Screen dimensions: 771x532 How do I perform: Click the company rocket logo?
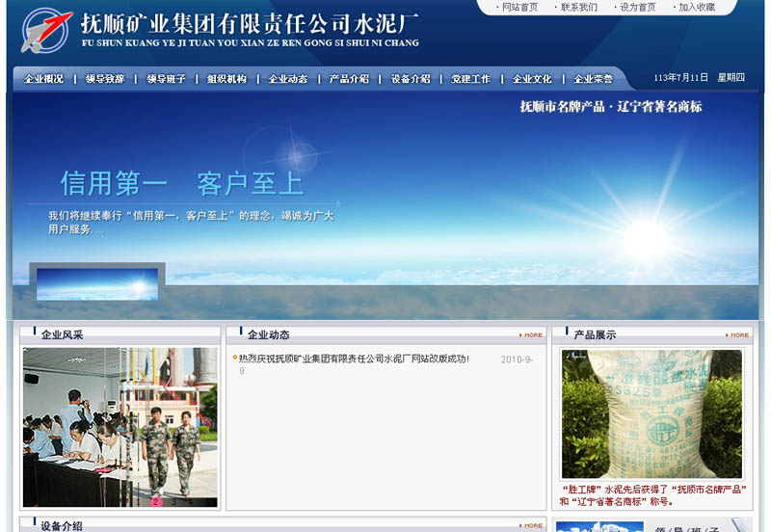[x=46, y=30]
